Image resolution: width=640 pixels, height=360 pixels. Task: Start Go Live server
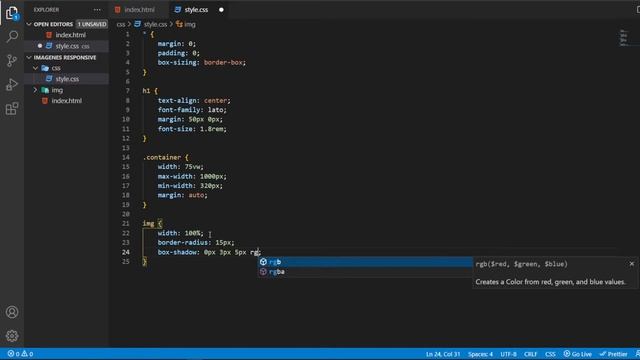[578, 354]
